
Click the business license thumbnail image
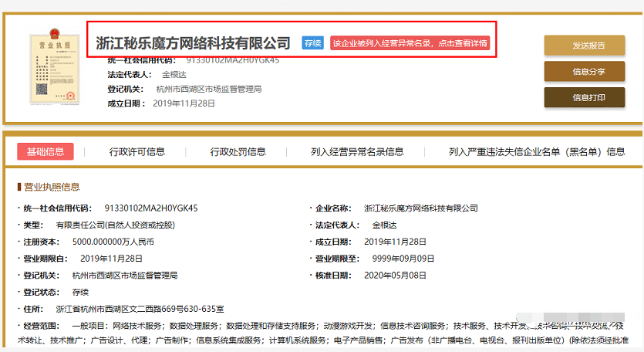click(x=54, y=68)
